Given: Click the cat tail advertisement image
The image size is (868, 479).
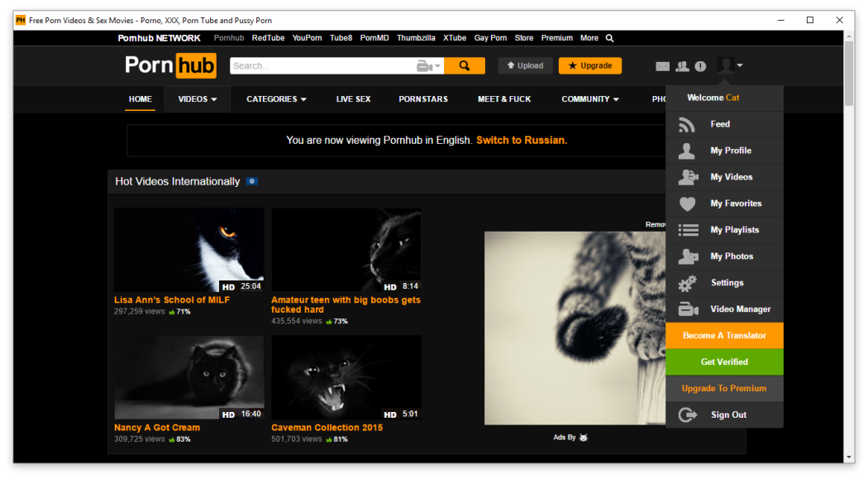Looking at the screenshot, I should (x=575, y=328).
